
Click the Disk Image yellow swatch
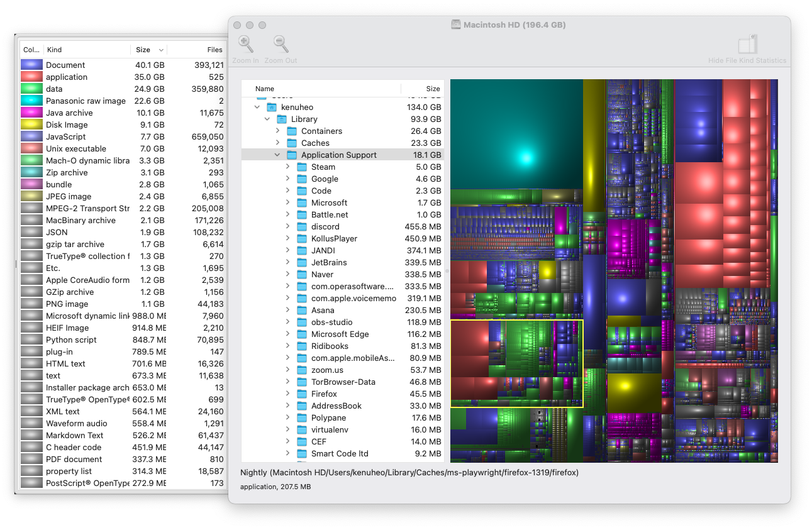point(31,124)
